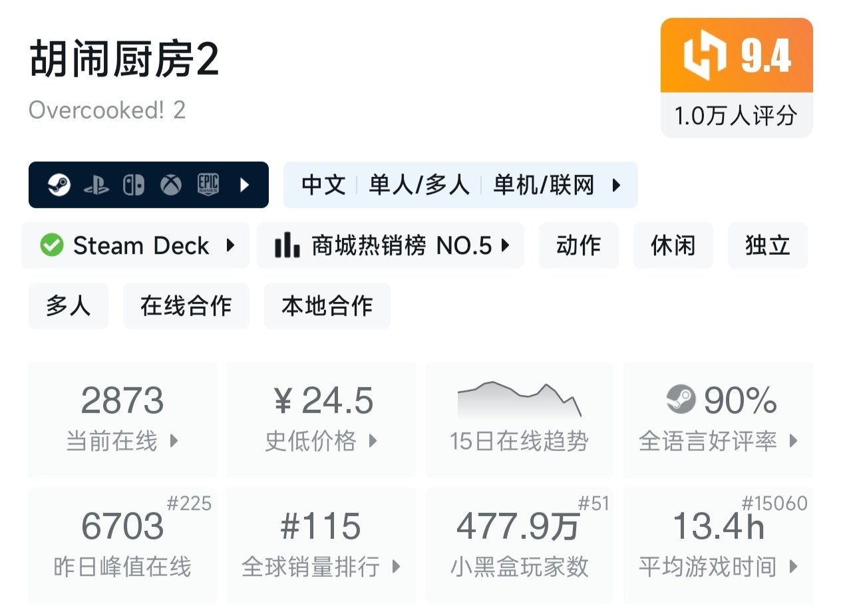Click the green Steam Deck verified checkmark
Screen dimensions: 841x616
[52, 245]
